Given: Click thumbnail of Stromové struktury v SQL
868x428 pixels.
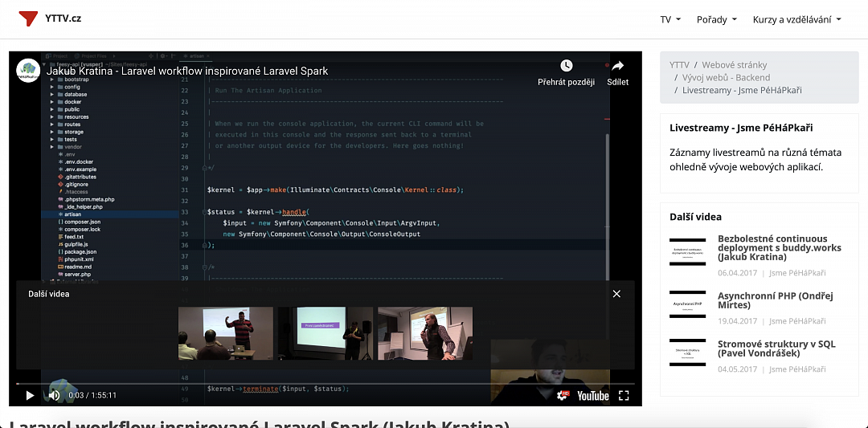Looking at the screenshot, I should [x=687, y=353].
